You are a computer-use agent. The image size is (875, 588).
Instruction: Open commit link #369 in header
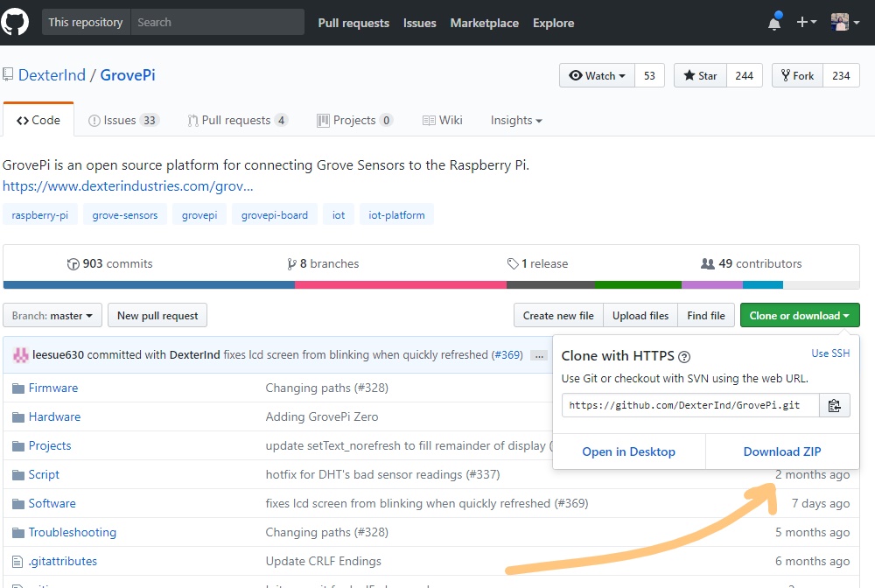tap(507, 354)
